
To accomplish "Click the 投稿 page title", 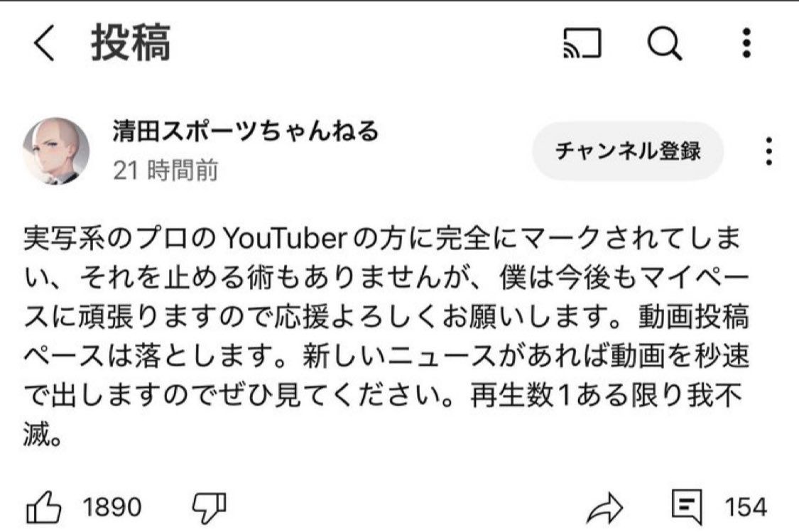I will 131,44.
